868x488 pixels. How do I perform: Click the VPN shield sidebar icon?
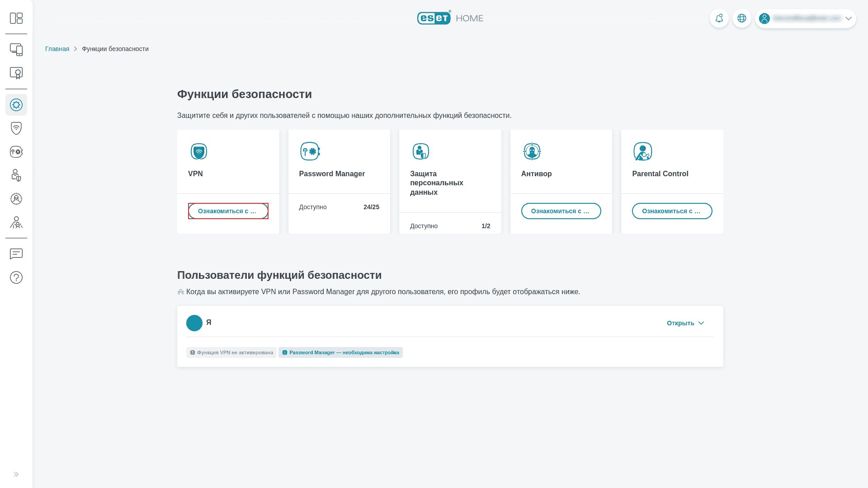coord(16,128)
